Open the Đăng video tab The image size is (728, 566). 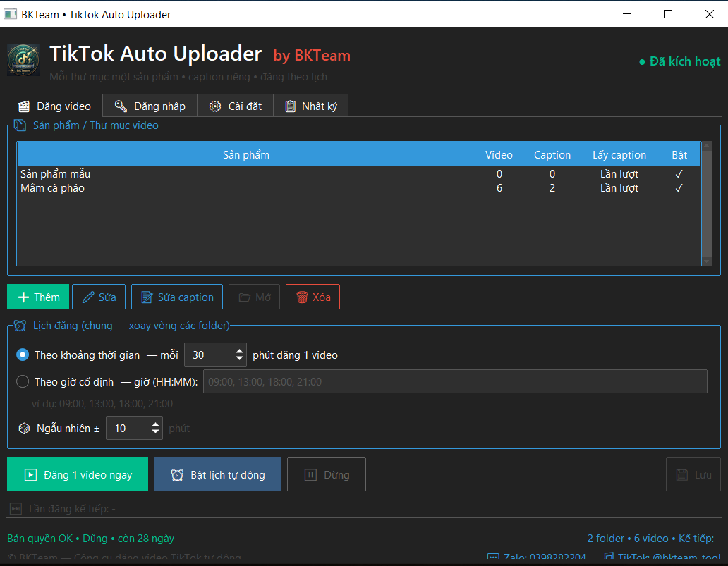coord(54,106)
